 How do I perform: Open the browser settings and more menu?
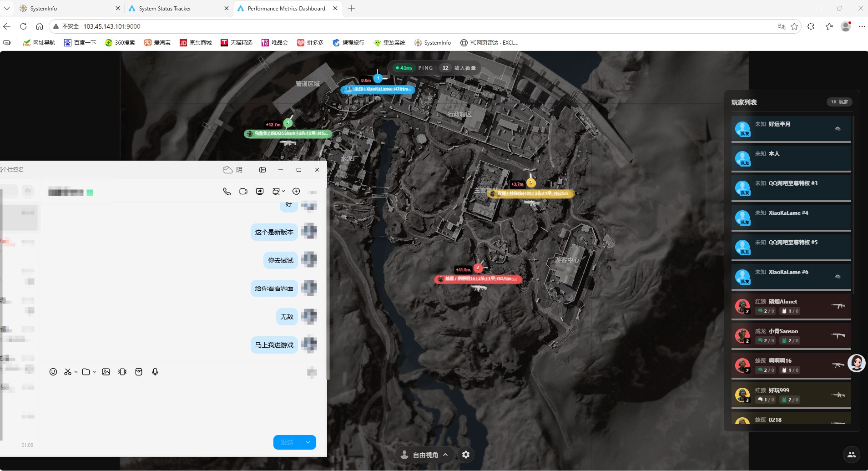click(862, 26)
